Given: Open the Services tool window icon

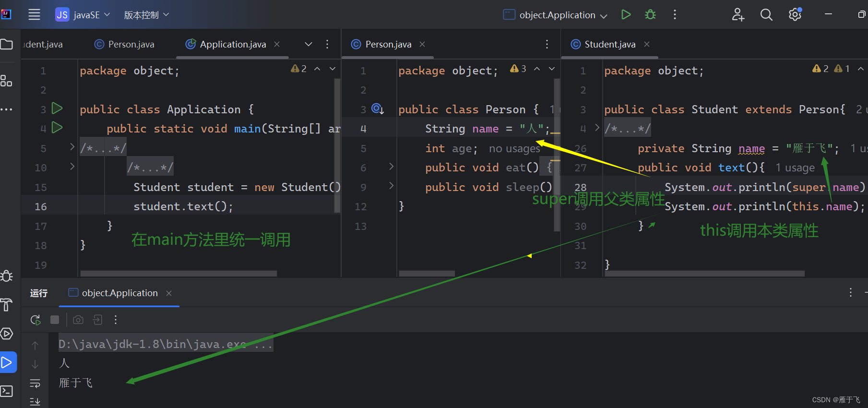Looking at the screenshot, I should (7, 334).
